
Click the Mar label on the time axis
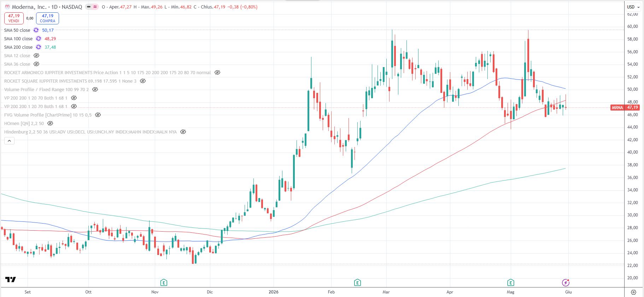(x=386, y=292)
